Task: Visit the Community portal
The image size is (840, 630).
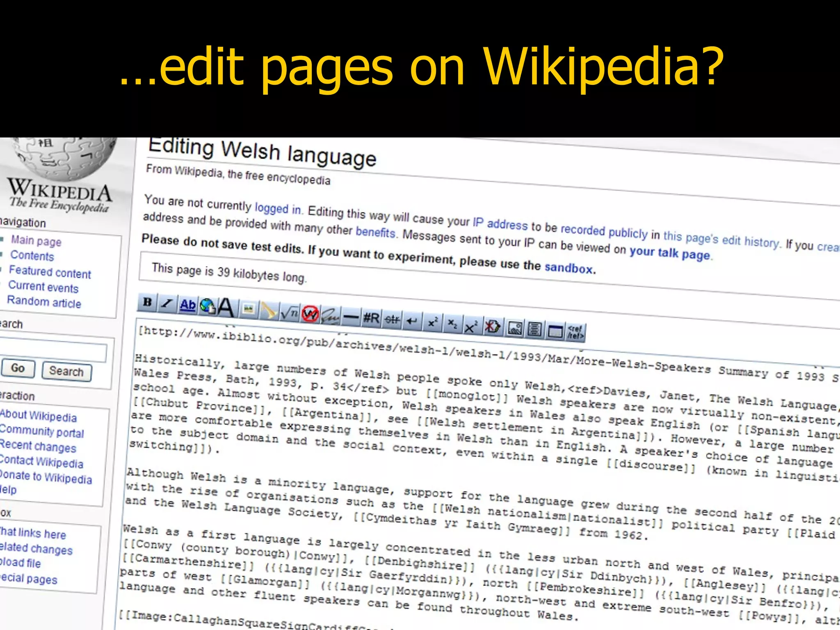Action: pyautogui.click(x=41, y=431)
